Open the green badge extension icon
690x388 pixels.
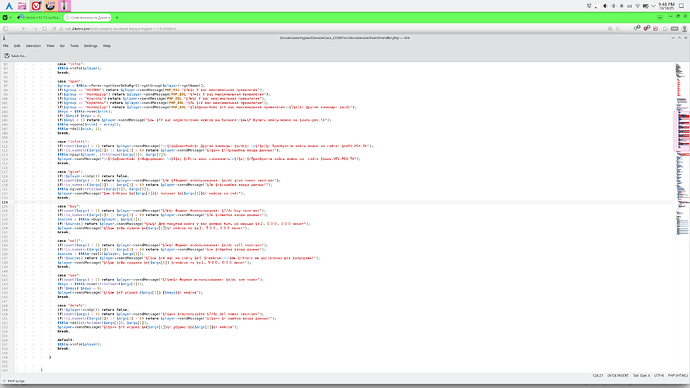[636, 28]
